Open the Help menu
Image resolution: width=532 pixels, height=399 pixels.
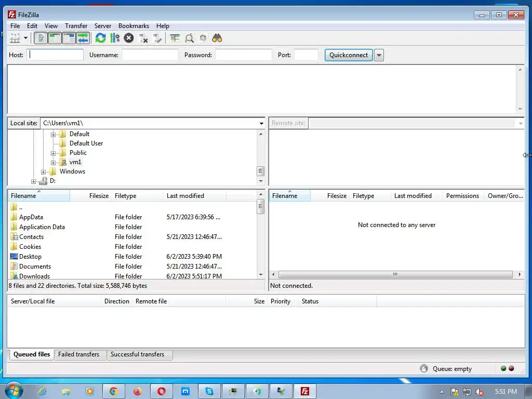pyautogui.click(x=163, y=26)
